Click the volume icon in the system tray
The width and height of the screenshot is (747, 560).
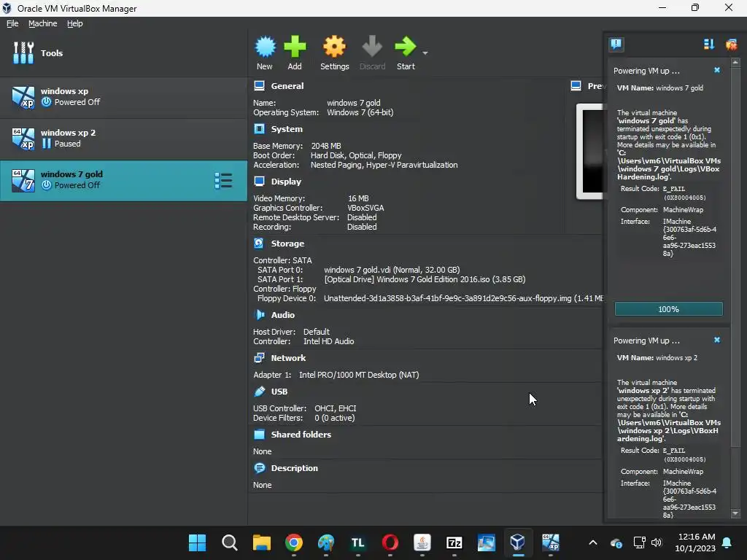[x=657, y=542]
